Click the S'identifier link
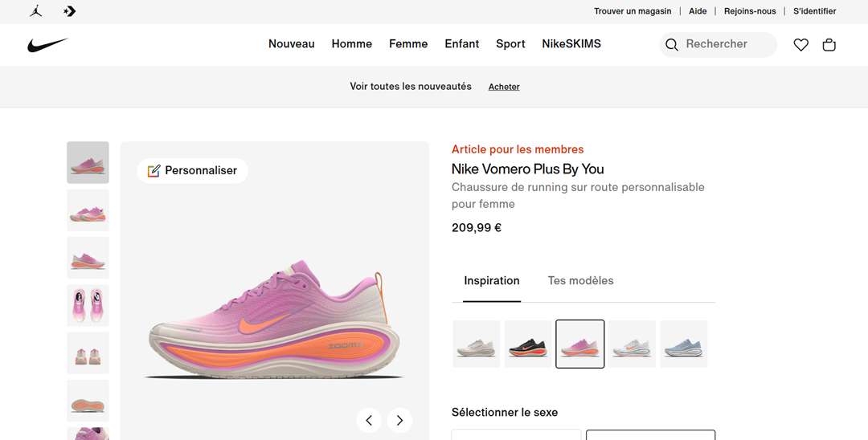The width and height of the screenshot is (868, 440). (x=814, y=11)
